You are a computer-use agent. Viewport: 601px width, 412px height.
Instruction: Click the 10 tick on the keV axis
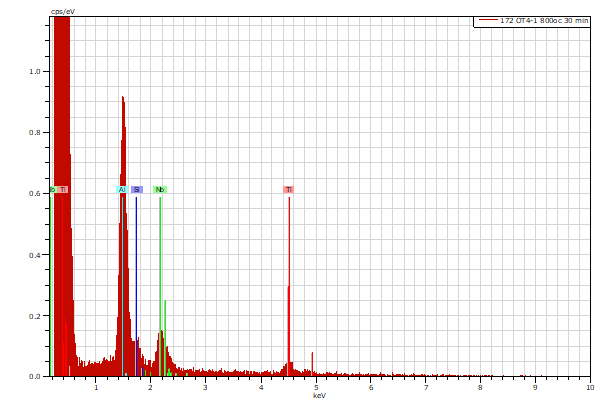pos(590,387)
